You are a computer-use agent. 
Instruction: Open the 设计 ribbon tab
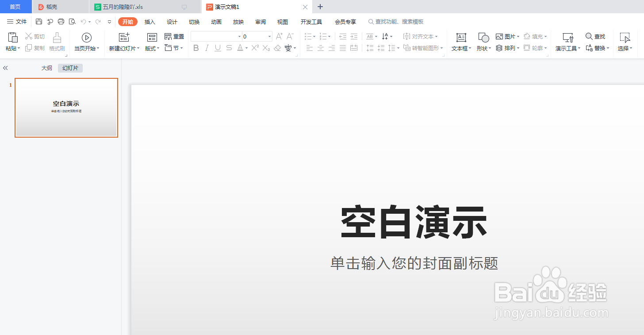pos(172,22)
